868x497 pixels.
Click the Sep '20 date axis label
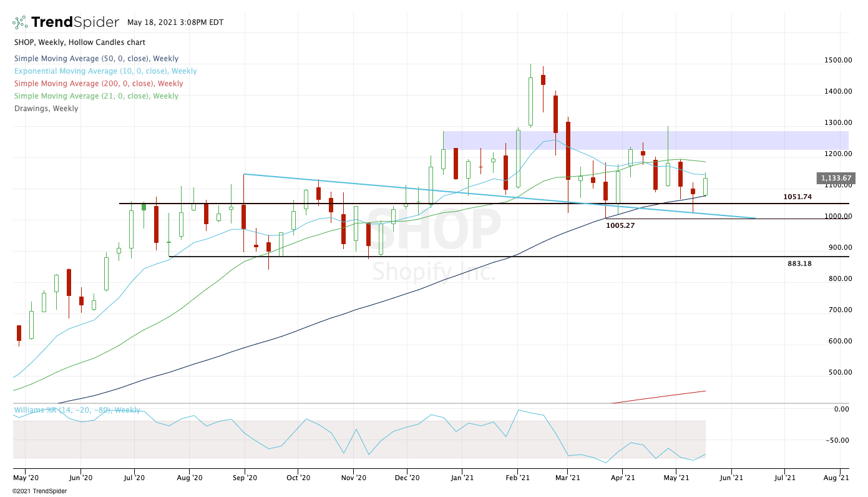(245, 478)
